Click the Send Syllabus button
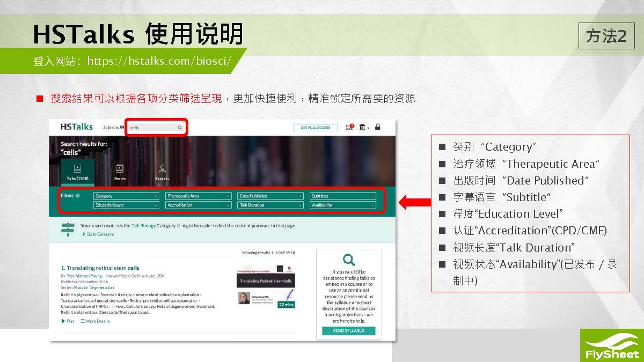Image resolution: width=644 pixels, height=362 pixels. click(x=348, y=331)
